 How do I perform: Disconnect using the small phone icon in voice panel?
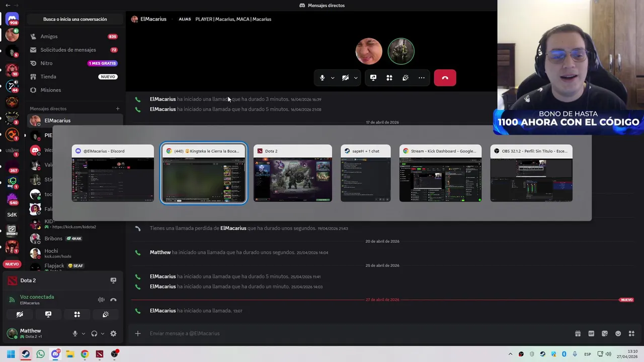(113, 300)
